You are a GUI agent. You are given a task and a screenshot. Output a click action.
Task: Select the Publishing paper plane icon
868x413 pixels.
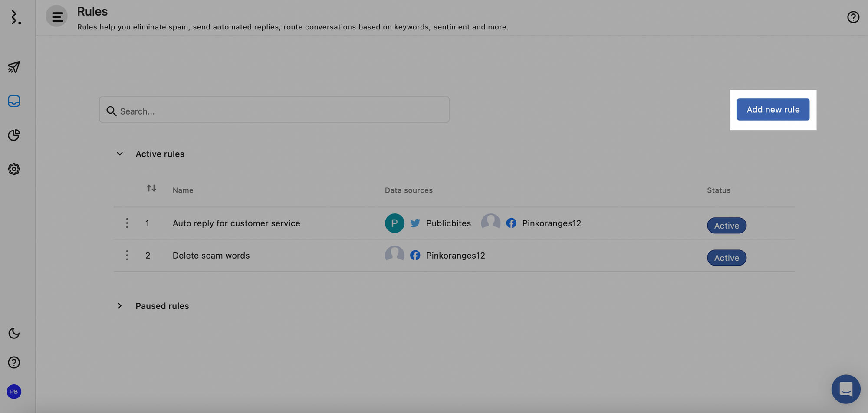coord(14,67)
